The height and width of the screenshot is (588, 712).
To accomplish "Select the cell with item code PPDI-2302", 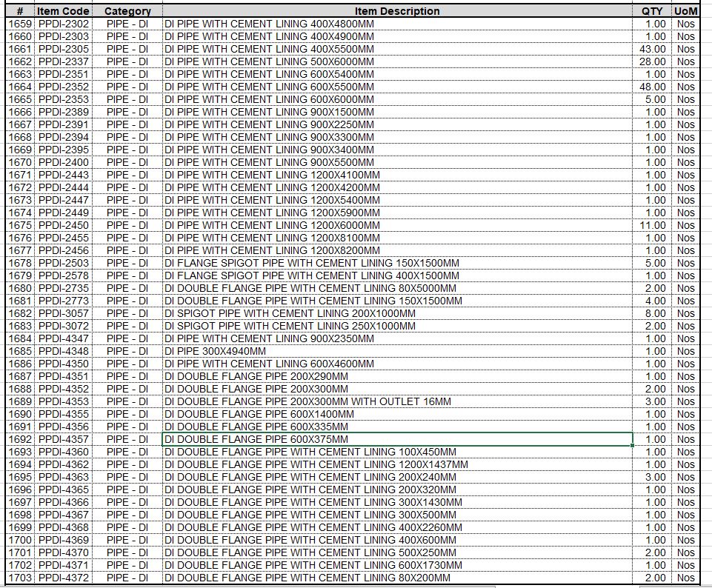I will click(x=64, y=24).
